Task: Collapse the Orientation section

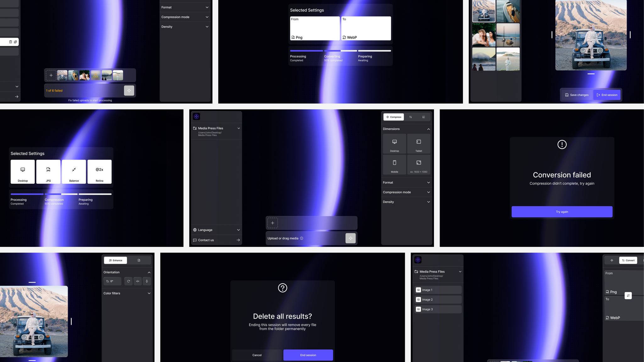Action: click(x=149, y=272)
